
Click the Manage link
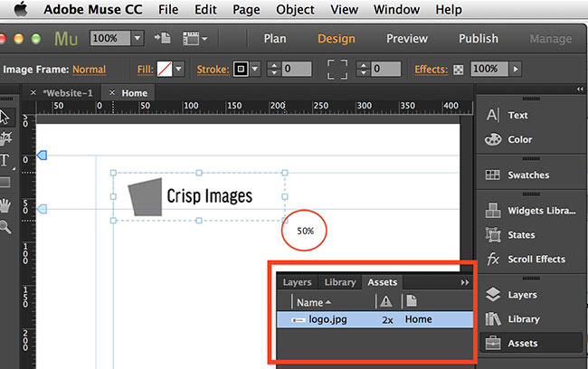click(x=551, y=39)
